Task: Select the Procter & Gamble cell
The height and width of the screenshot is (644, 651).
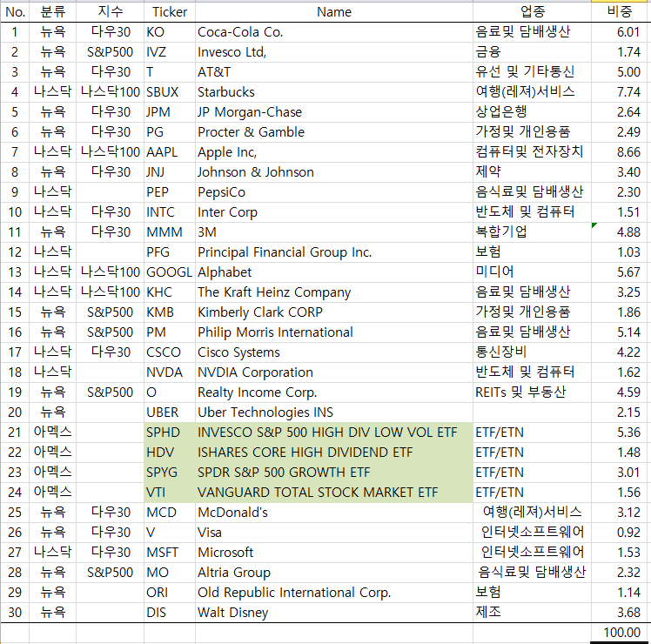Action: click(334, 132)
